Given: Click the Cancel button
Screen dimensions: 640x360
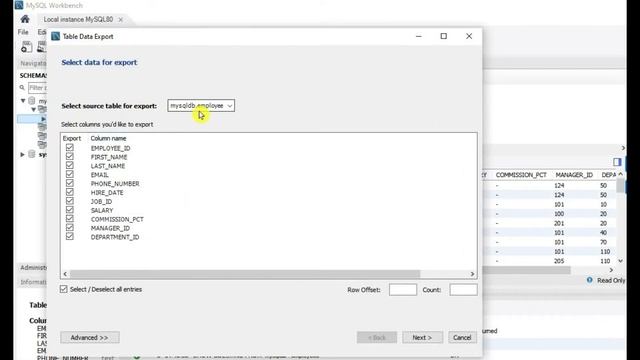Looking at the screenshot, I should (462, 338).
